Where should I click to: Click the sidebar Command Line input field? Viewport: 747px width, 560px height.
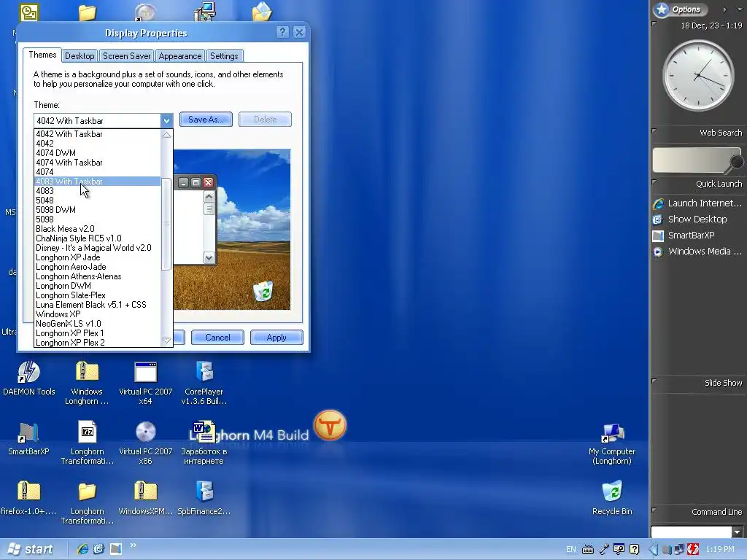coord(692,532)
